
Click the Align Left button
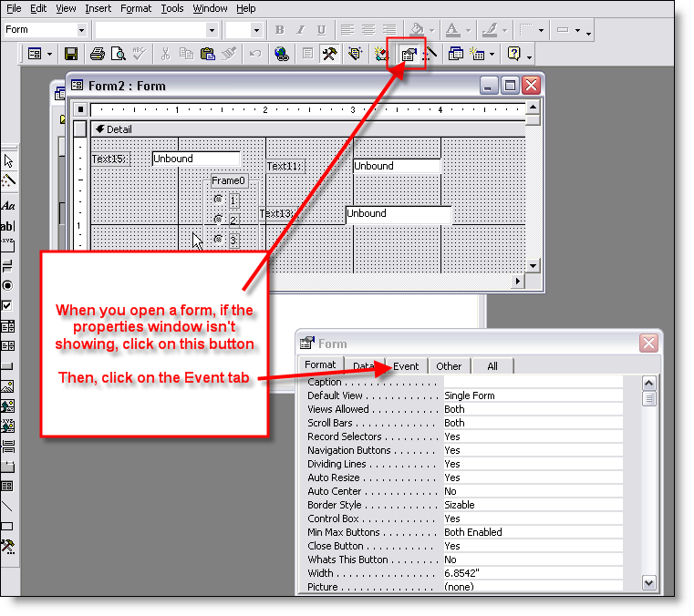[x=347, y=30]
